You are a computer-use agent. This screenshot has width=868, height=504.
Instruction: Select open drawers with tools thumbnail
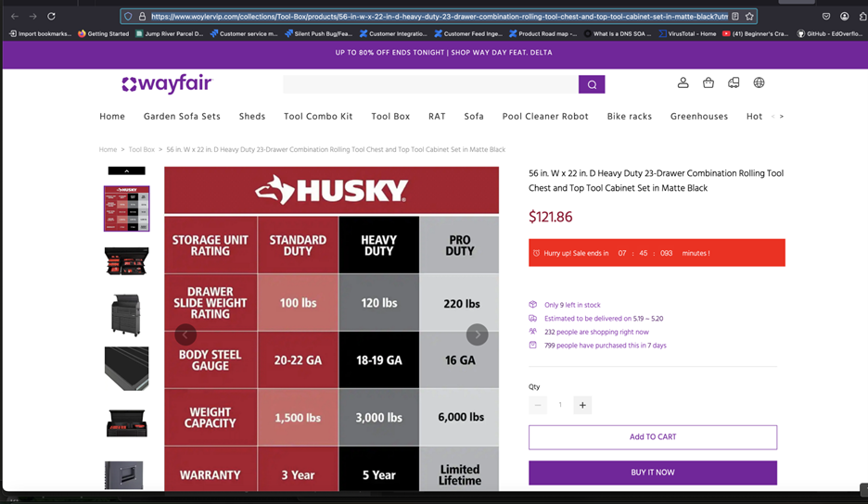127,261
